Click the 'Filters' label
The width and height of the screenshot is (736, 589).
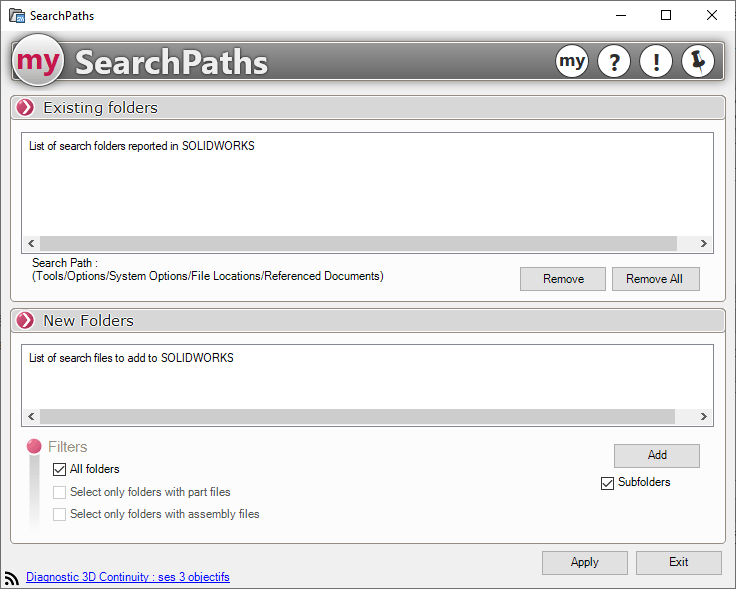(x=68, y=447)
